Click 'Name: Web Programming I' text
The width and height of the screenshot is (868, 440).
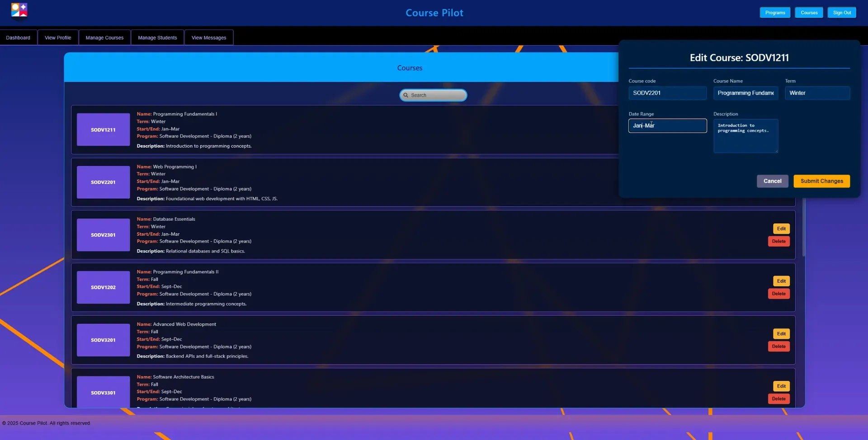click(x=166, y=167)
